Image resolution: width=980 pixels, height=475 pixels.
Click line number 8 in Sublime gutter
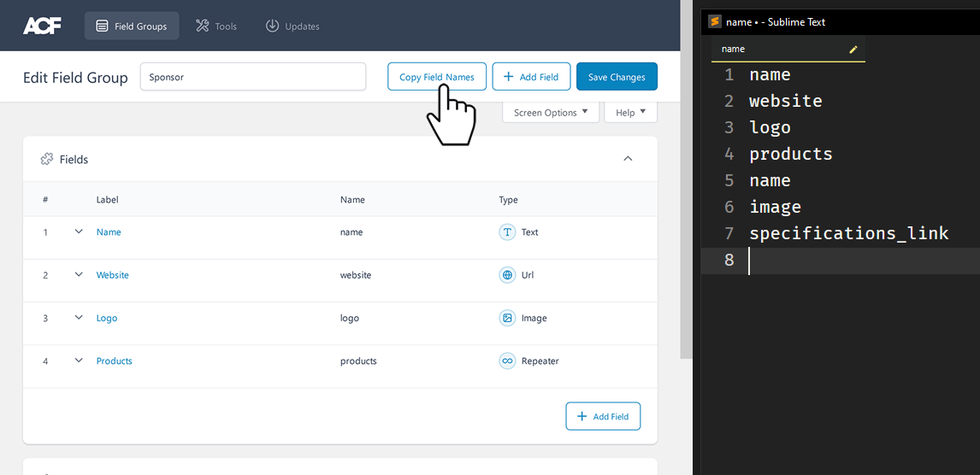pos(729,260)
